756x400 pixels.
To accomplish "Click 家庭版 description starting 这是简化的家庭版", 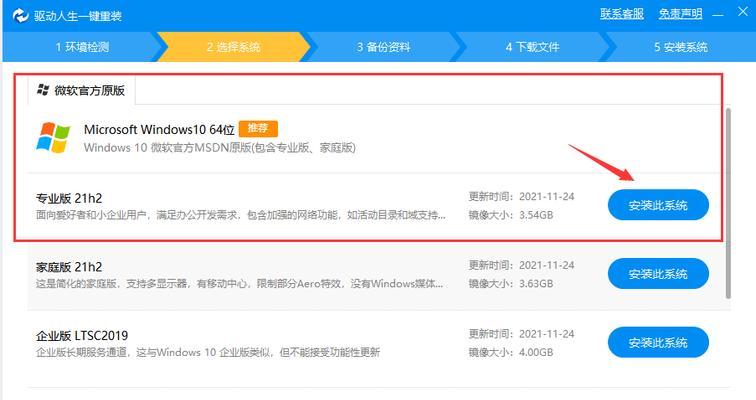I will coord(239,283).
